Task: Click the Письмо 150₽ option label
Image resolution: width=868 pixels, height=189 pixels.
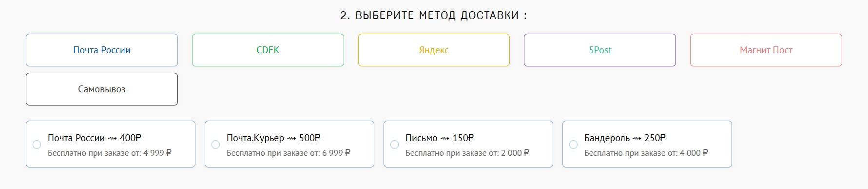Action: click(x=440, y=138)
